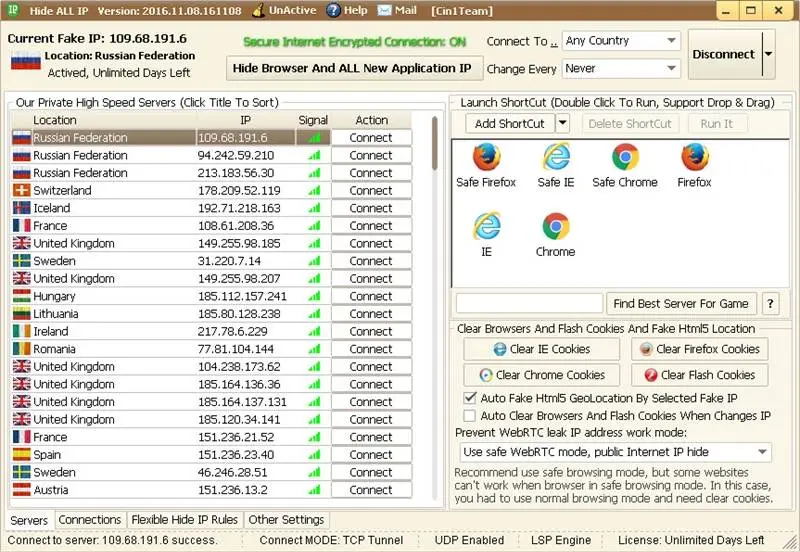Viewport: 800px width, 552px height.
Task: Click Clear Flash Cookies button
Action: tap(699, 375)
